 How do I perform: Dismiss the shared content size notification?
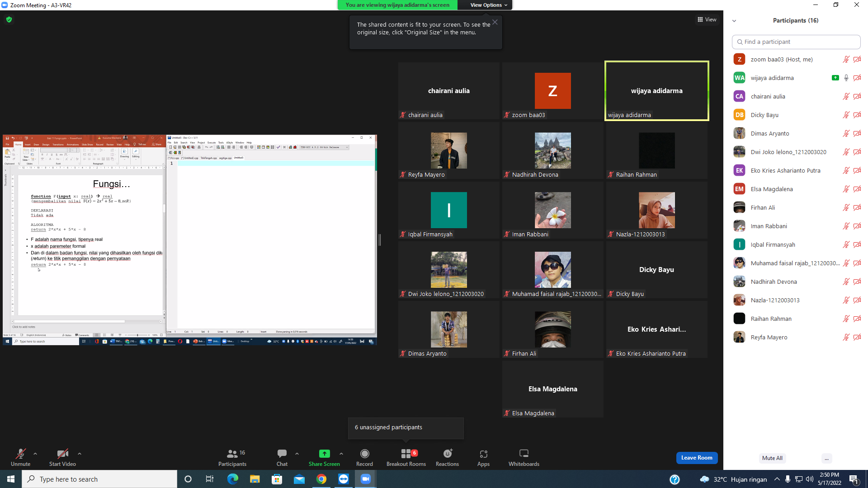point(495,22)
